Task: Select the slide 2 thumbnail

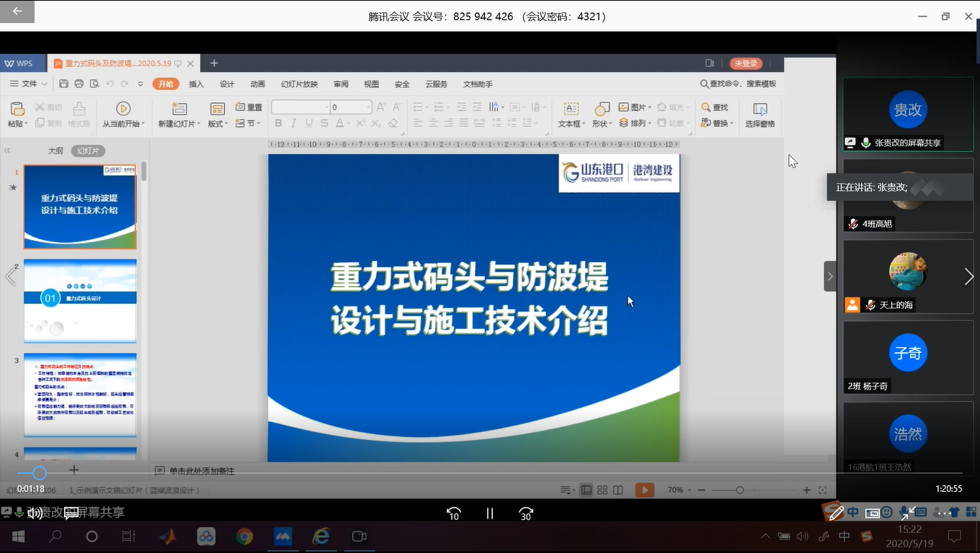Action: 80,300
